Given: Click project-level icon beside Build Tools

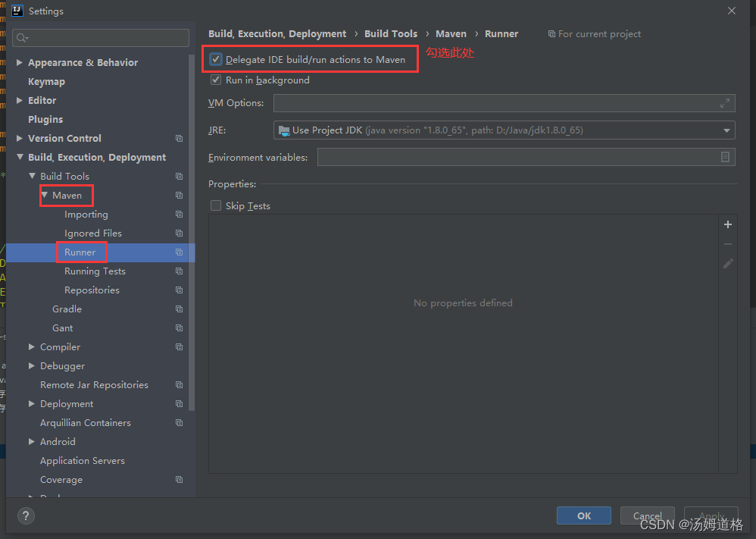Looking at the screenshot, I should pyautogui.click(x=180, y=177).
